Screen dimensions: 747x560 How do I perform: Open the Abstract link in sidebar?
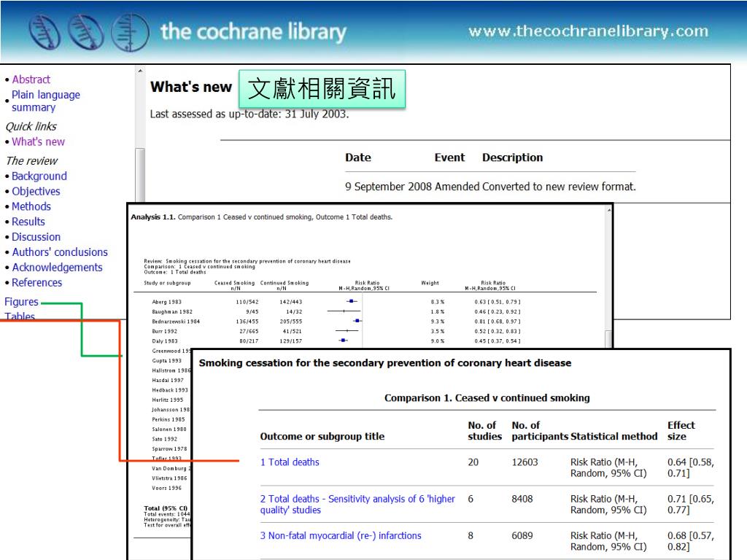[31, 79]
